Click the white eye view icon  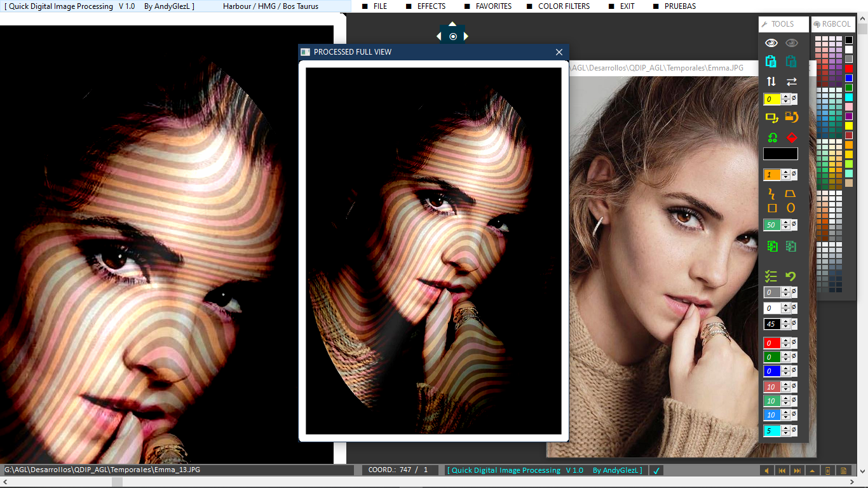click(771, 43)
